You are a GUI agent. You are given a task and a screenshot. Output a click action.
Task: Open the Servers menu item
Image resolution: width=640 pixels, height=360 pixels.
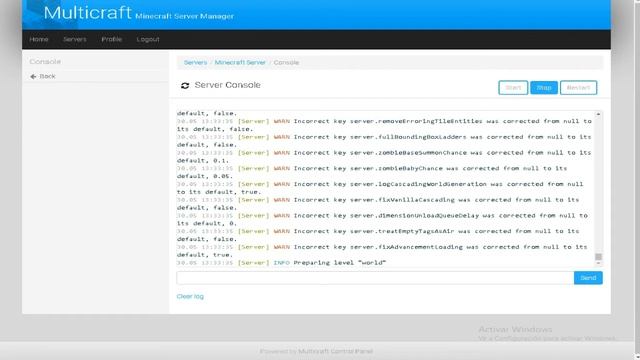[x=75, y=39]
